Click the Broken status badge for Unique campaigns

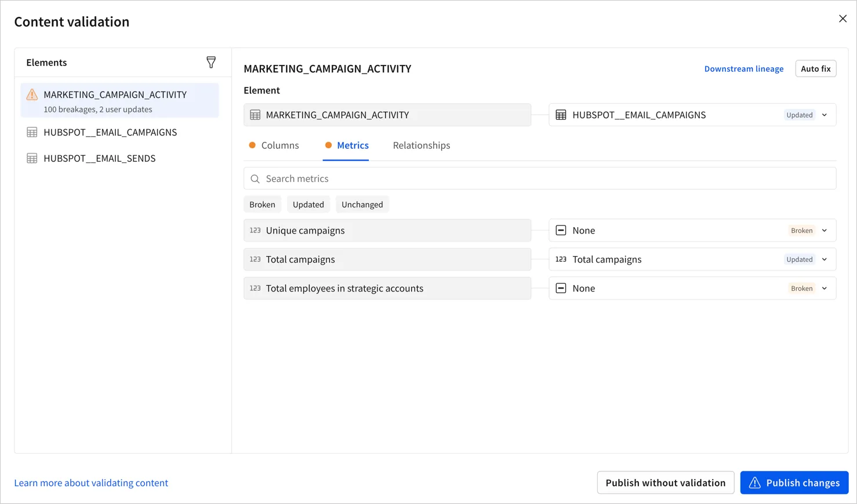[801, 231]
